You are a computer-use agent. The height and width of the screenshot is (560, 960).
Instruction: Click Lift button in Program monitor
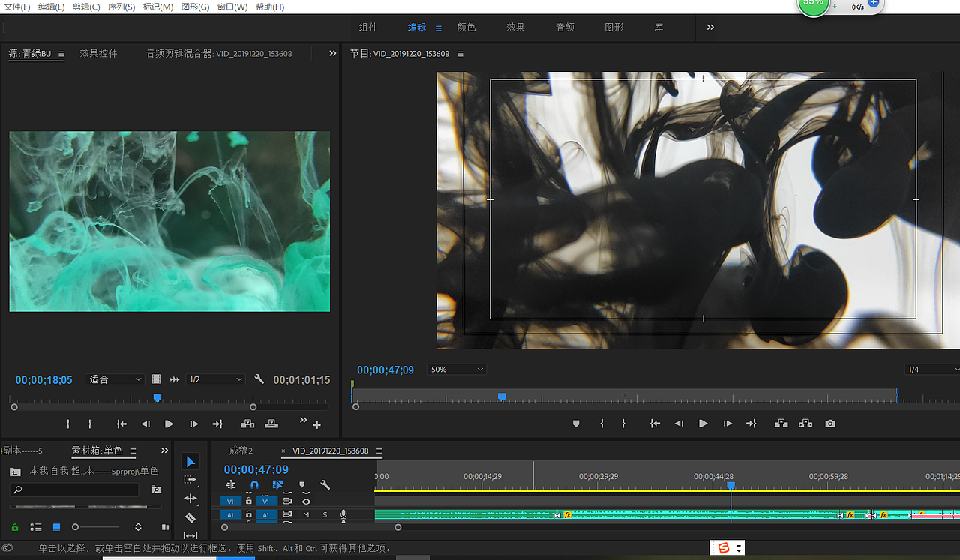[x=781, y=424]
